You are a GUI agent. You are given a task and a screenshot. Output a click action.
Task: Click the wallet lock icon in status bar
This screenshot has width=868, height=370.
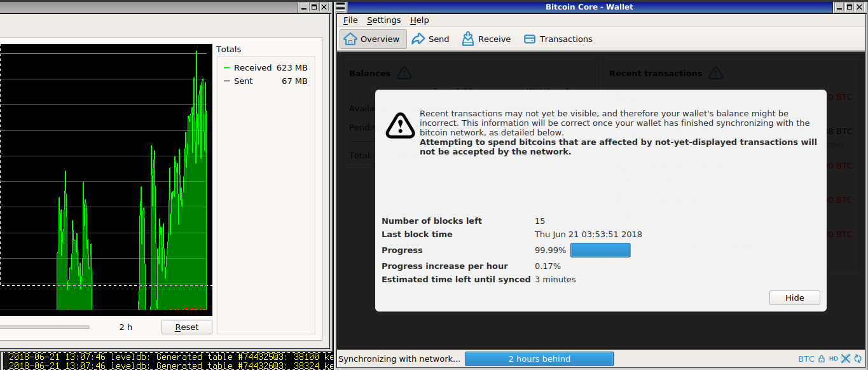pyautogui.click(x=822, y=359)
